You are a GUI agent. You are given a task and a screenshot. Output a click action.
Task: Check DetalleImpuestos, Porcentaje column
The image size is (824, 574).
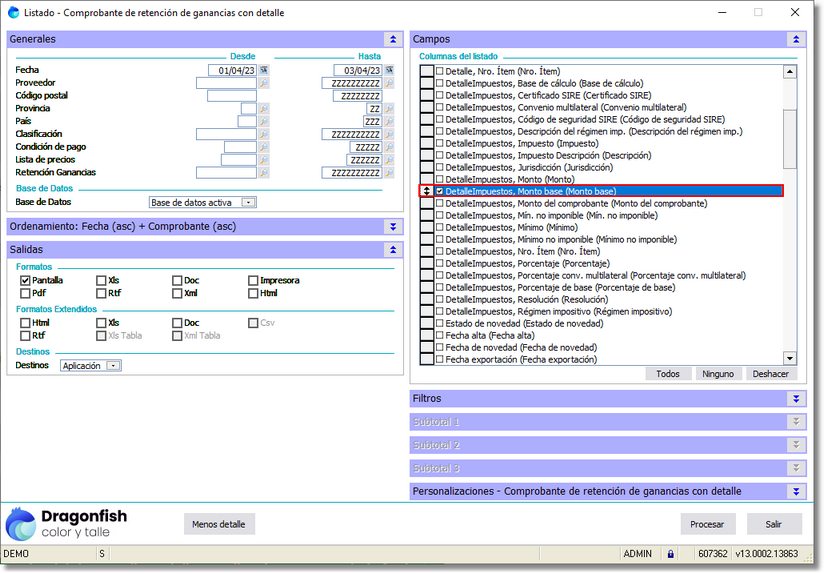(440, 263)
